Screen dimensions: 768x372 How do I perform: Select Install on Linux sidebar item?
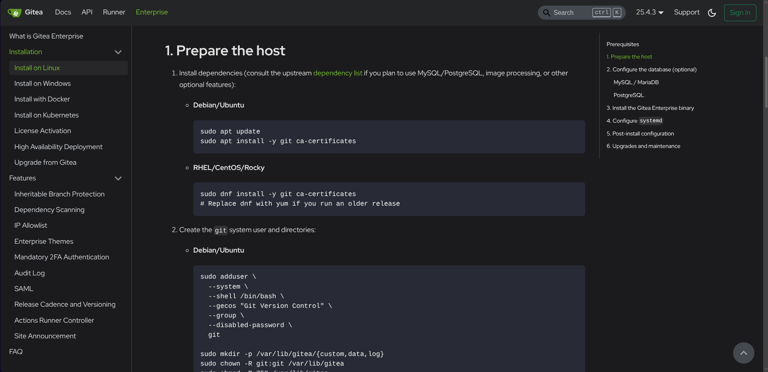click(x=69, y=68)
